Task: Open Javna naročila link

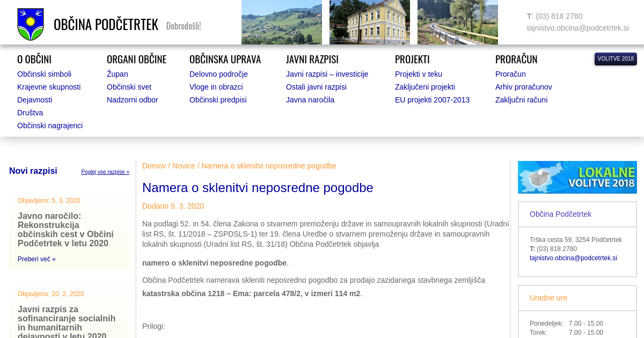Action: coord(310,100)
